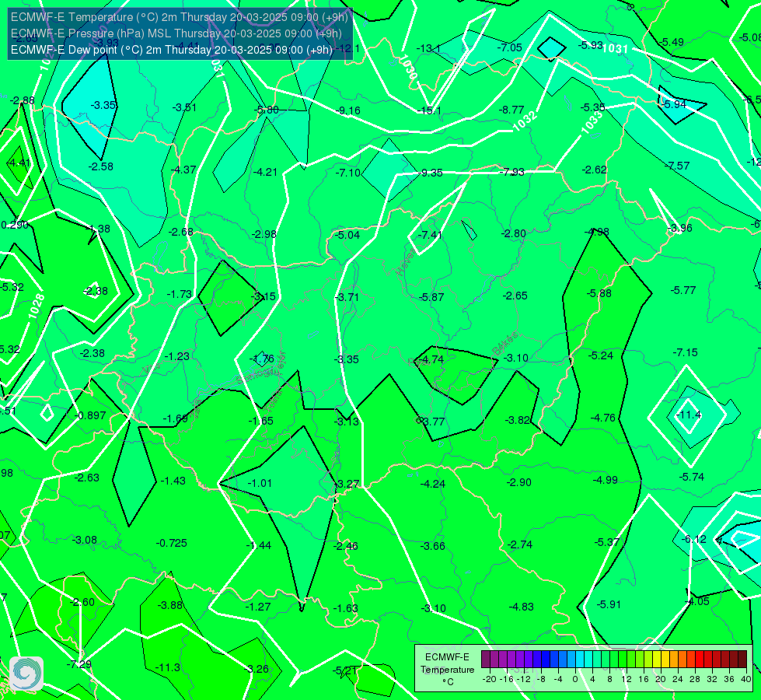
Task: Click the 1033 isobar label
Action: coord(592,122)
